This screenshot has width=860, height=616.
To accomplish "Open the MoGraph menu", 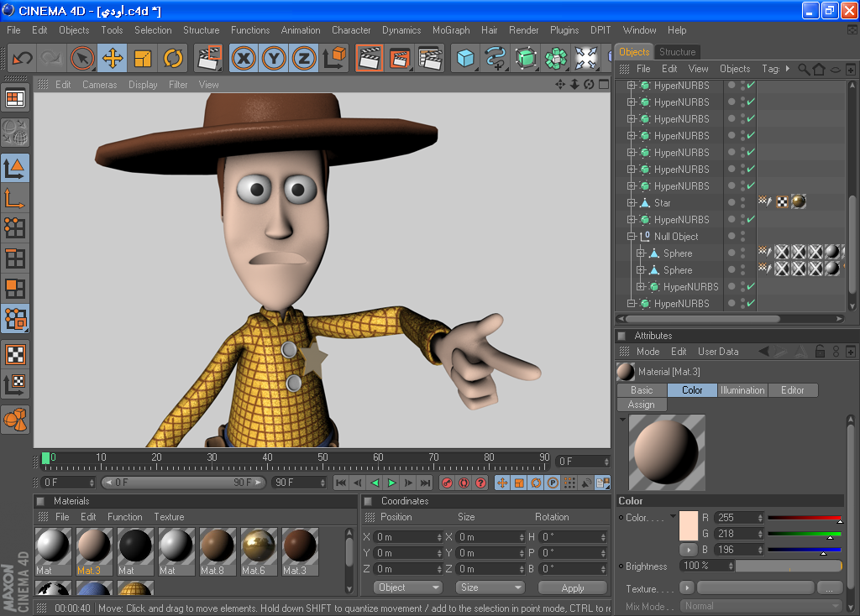I will pyautogui.click(x=451, y=30).
